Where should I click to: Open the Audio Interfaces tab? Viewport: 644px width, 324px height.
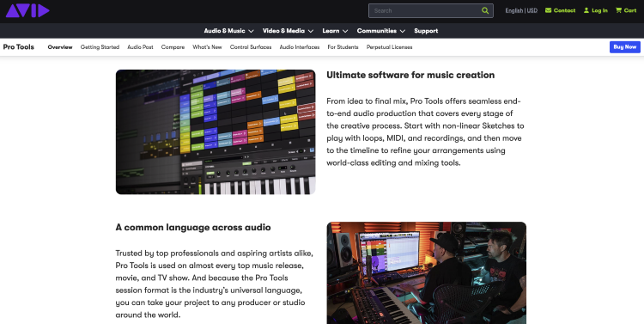300,47
